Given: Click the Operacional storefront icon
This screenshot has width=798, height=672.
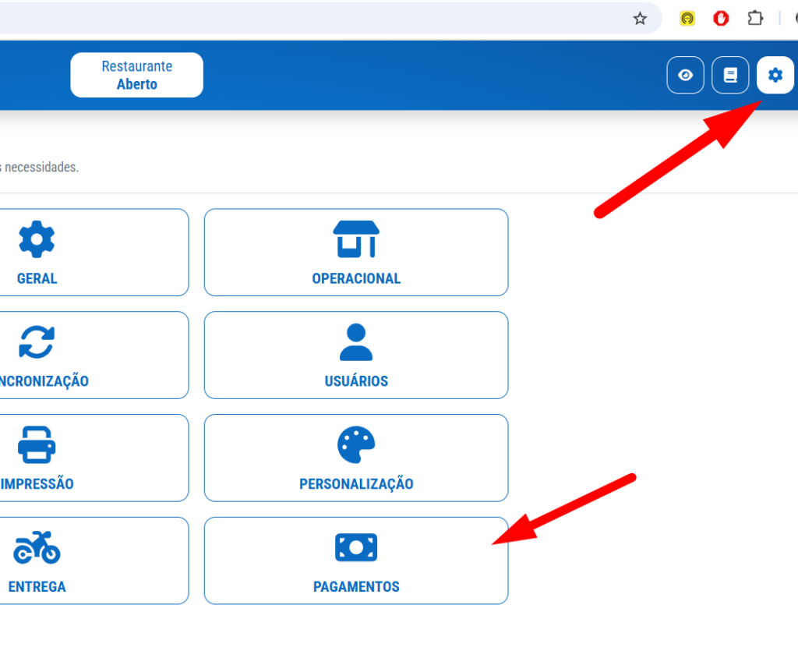Looking at the screenshot, I should click(x=356, y=239).
